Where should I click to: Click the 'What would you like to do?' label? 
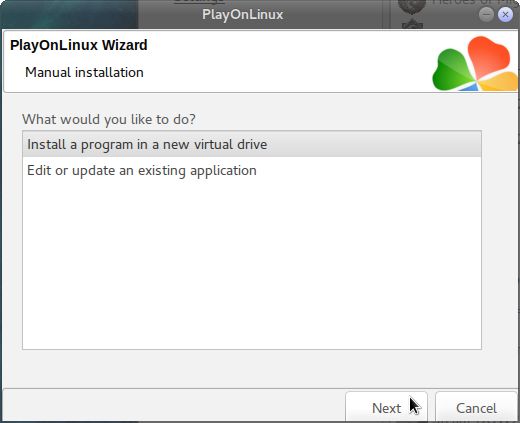109,119
